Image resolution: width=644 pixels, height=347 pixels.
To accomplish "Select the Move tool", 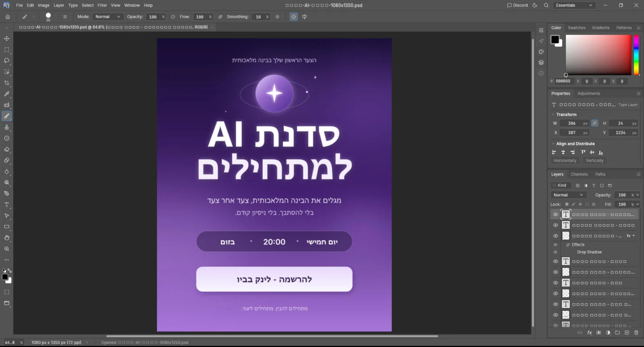I will pos(7,38).
